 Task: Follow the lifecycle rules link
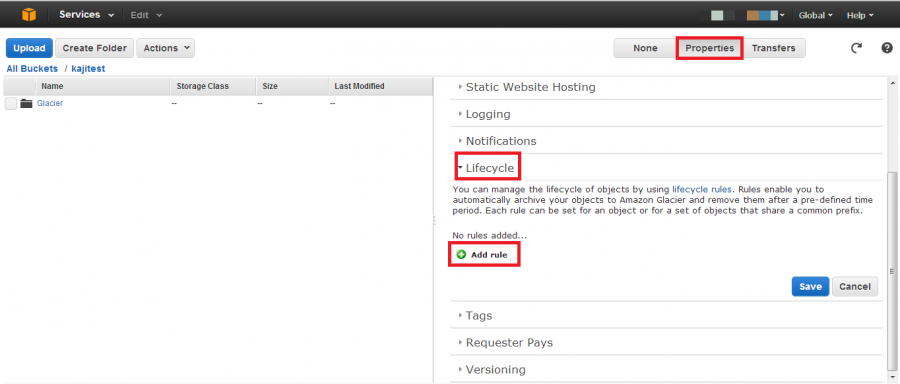pos(701,189)
